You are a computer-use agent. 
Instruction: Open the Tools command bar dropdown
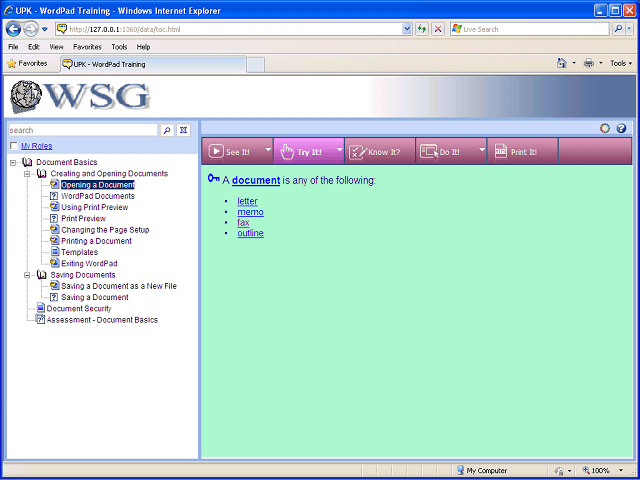[x=621, y=63]
